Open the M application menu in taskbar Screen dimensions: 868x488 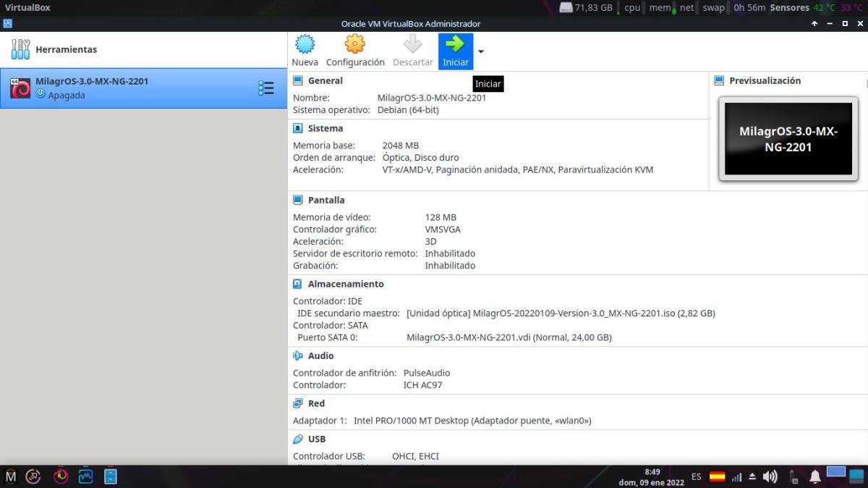coord(11,476)
